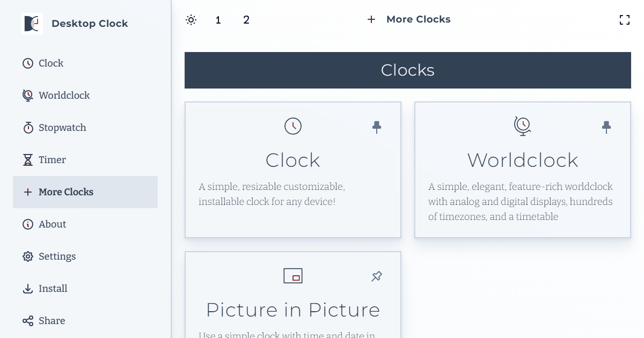Click the Worldclock globe icon in sidebar
Image resolution: width=644 pixels, height=338 pixels.
(x=28, y=95)
